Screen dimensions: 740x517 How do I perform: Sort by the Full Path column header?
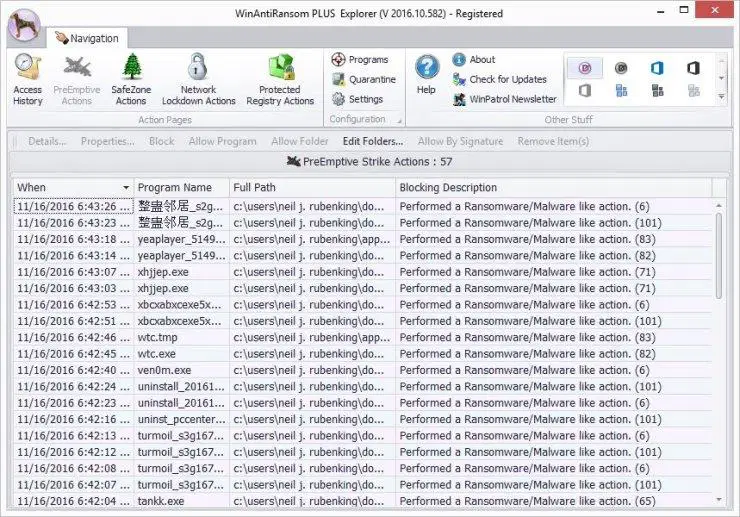(312, 187)
